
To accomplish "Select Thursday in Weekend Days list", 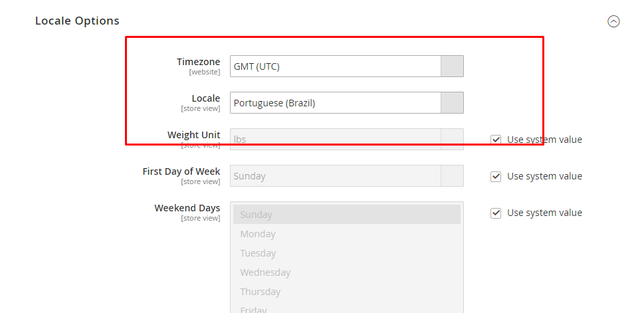I will click(346, 292).
